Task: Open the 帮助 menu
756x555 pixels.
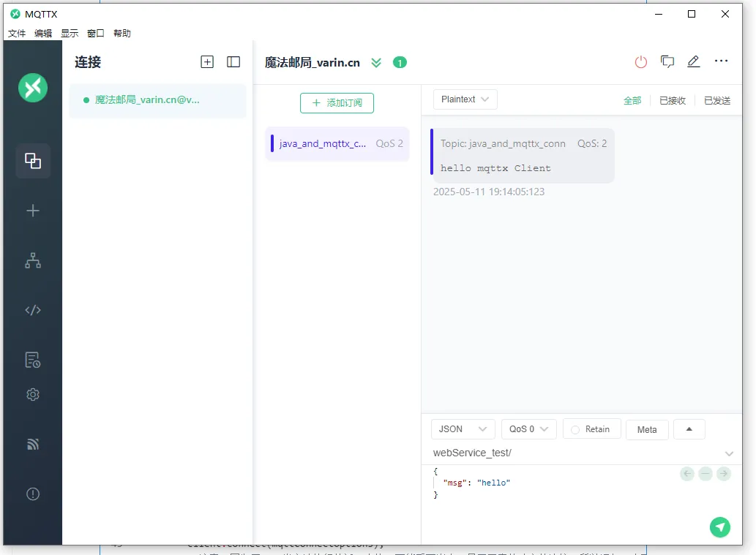Action: 122,33
